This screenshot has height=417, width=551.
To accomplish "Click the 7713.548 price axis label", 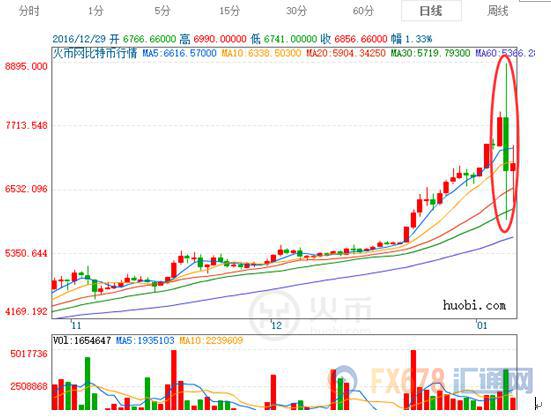I will pyautogui.click(x=26, y=125).
